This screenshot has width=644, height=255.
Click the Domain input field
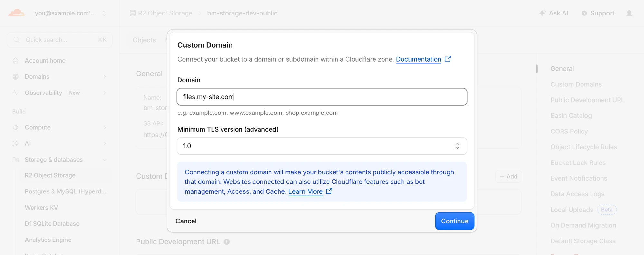click(322, 97)
